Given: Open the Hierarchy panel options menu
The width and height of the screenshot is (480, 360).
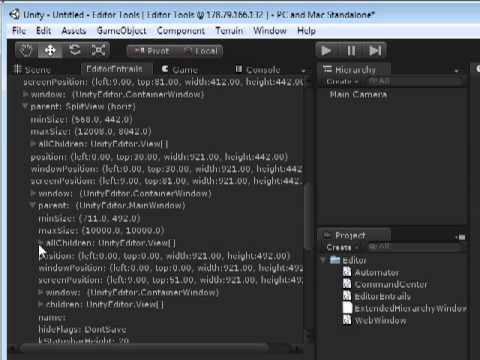Looking at the screenshot, I should pyautogui.click(x=457, y=70).
